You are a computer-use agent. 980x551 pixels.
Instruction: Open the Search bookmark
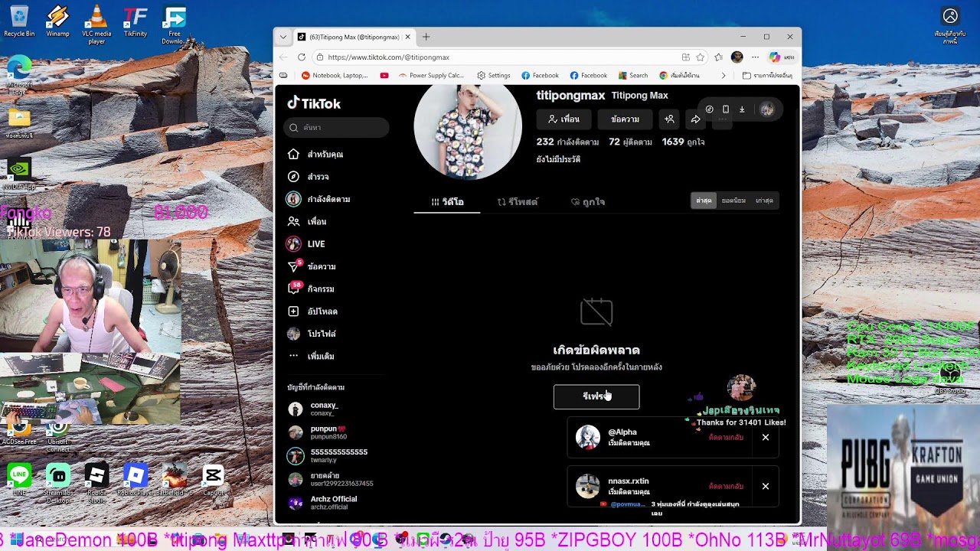pyautogui.click(x=633, y=76)
